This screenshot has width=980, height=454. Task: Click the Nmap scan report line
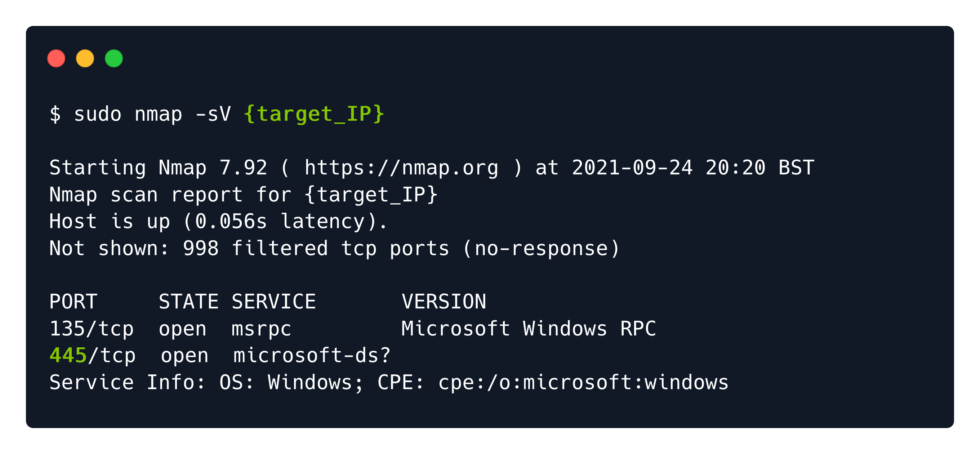point(244,195)
